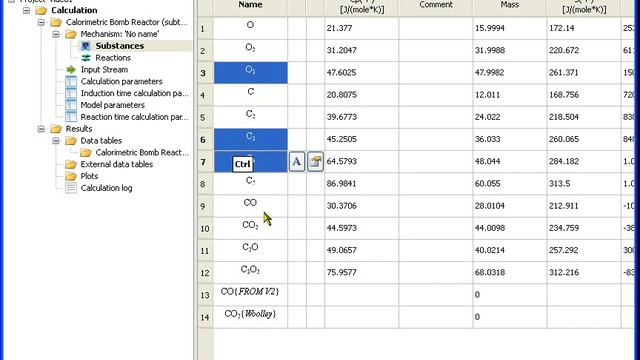
Task: Open Model parameters tree item
Action: pyautogui.click(x=112, y=105)
